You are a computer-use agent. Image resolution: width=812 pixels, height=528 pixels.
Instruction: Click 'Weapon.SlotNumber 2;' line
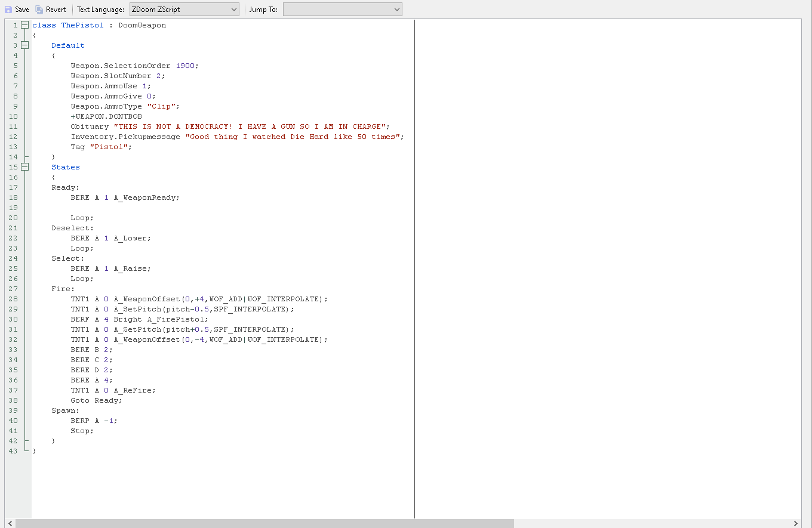click(118, 76)
